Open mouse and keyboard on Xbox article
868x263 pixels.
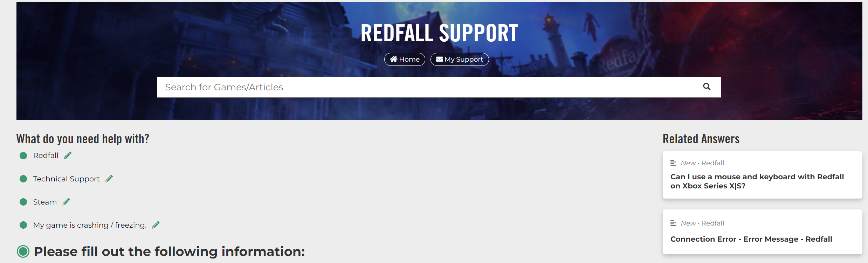(757, 181)
